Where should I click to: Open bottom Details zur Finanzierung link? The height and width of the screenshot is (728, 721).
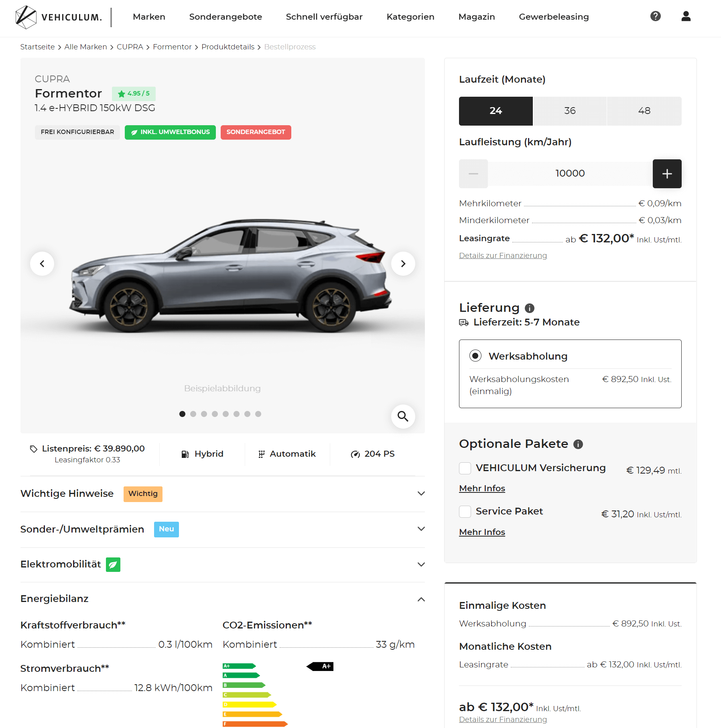[x=503, y=720]
